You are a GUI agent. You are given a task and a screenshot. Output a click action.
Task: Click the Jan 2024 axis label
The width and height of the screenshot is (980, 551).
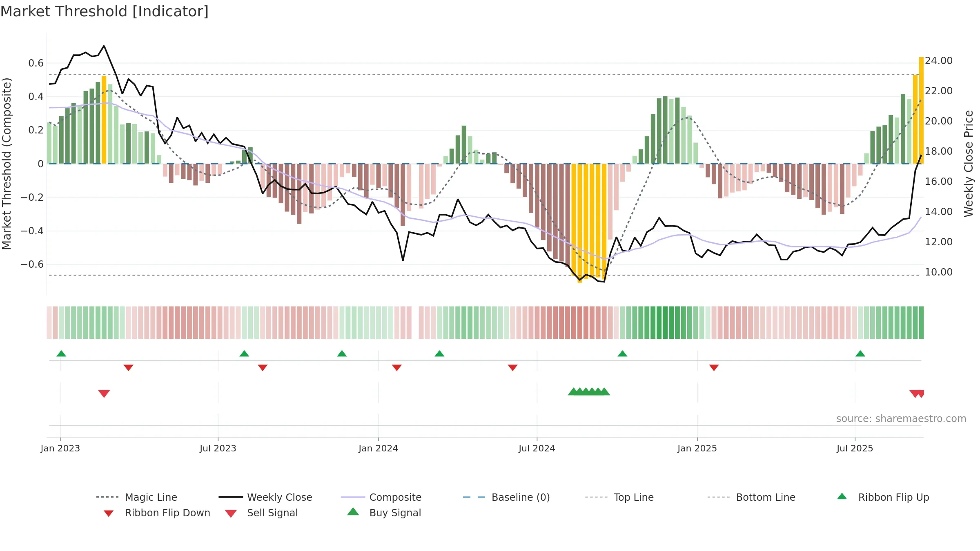coord(378,448)
